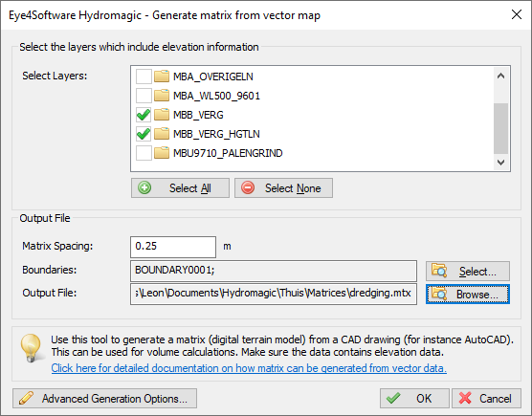Enable the MBA_WL500_9601 layer checkbox
Image resolution: width=532 pixels, height=416 pixels.
[x=144, y=96]
